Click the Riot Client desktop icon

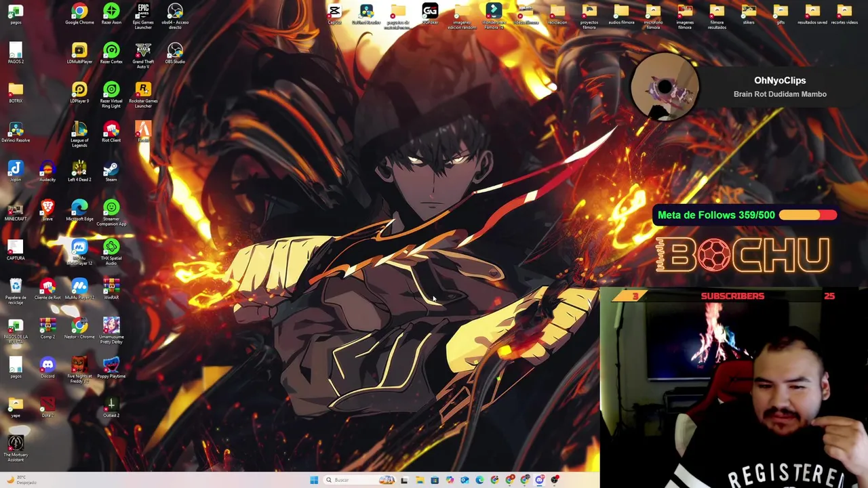click(x=111, y=132)
